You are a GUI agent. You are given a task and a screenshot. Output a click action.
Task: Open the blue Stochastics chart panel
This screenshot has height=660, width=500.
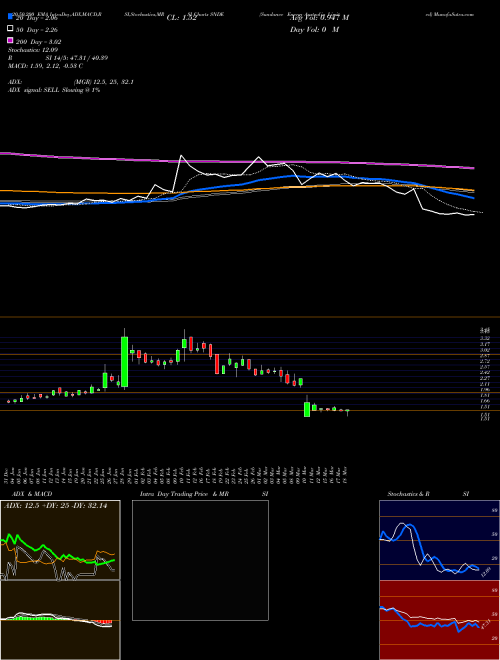[x=439, y=540]
